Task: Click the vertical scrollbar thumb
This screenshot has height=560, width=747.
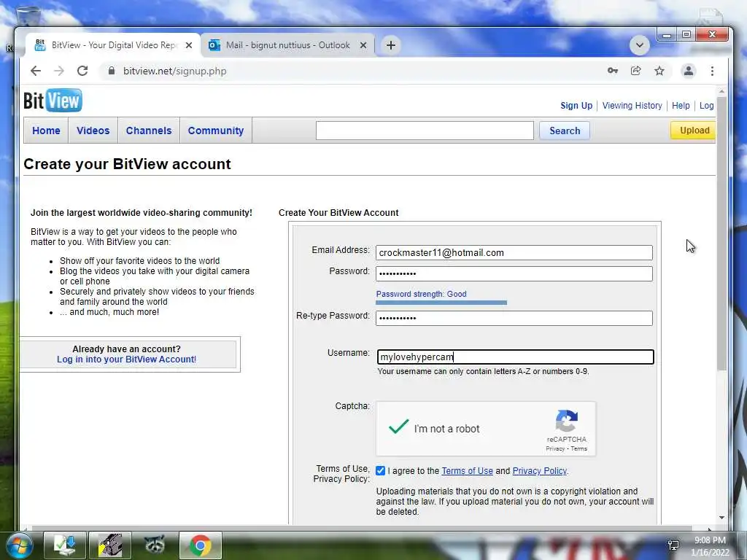Action: 721,233
